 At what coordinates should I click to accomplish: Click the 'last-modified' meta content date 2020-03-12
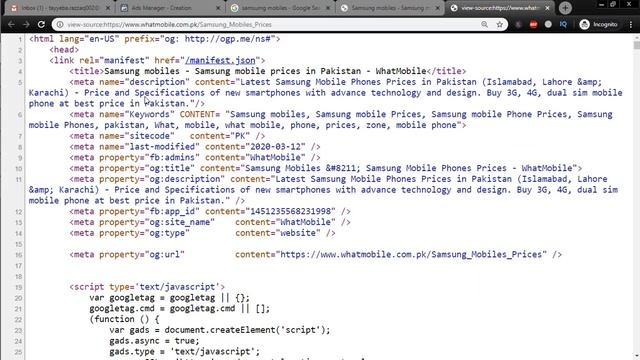278,147
